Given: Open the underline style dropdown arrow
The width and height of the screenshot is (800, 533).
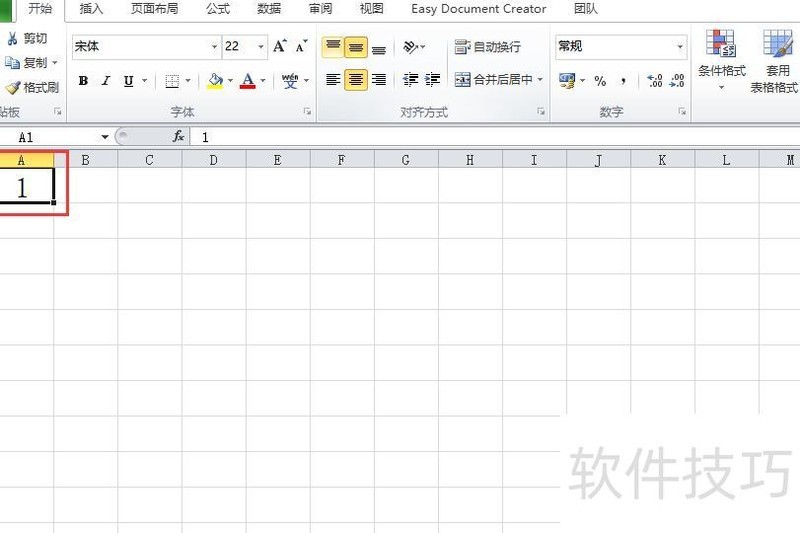Looking at the screenshot, I should coord(144,81).
